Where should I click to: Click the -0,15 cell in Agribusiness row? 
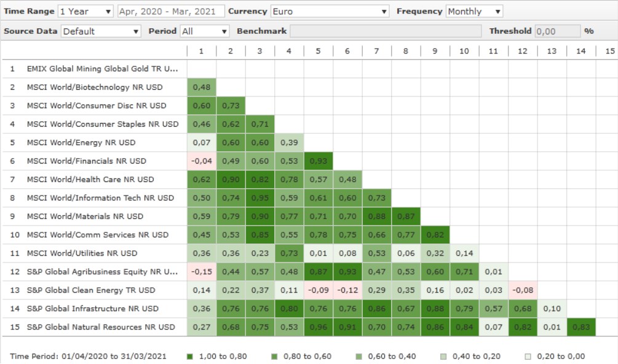(x=201, y=272)
